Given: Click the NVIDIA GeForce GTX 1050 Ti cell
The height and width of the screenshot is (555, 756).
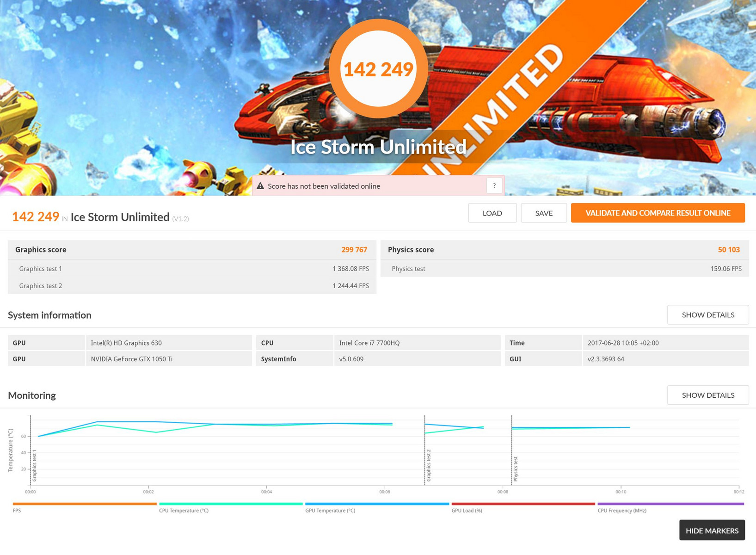Looking at the screenshot, I should tap(169, 359).
